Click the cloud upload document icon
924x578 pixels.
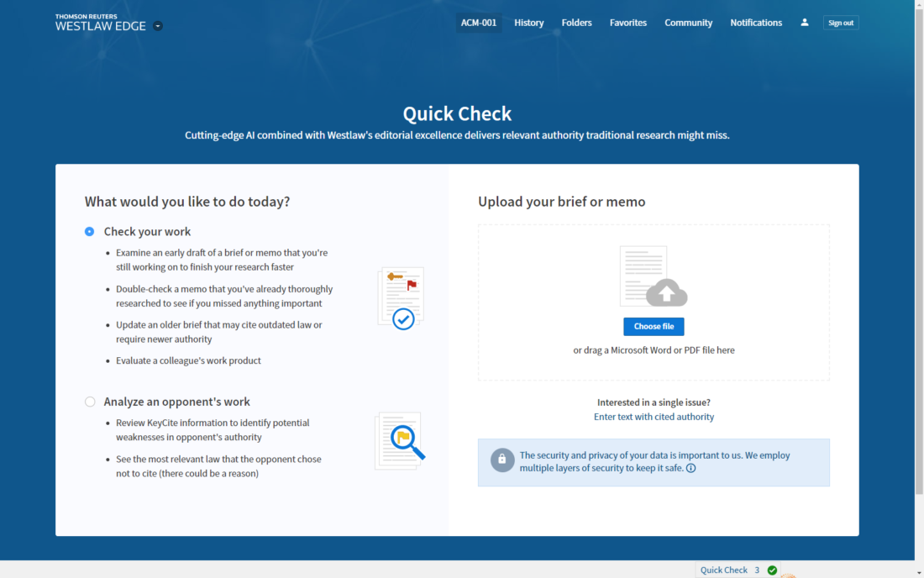click(x=654, y=276)
